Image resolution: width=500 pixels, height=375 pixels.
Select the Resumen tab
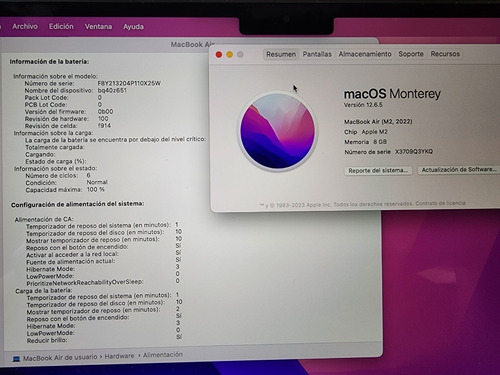281,54
